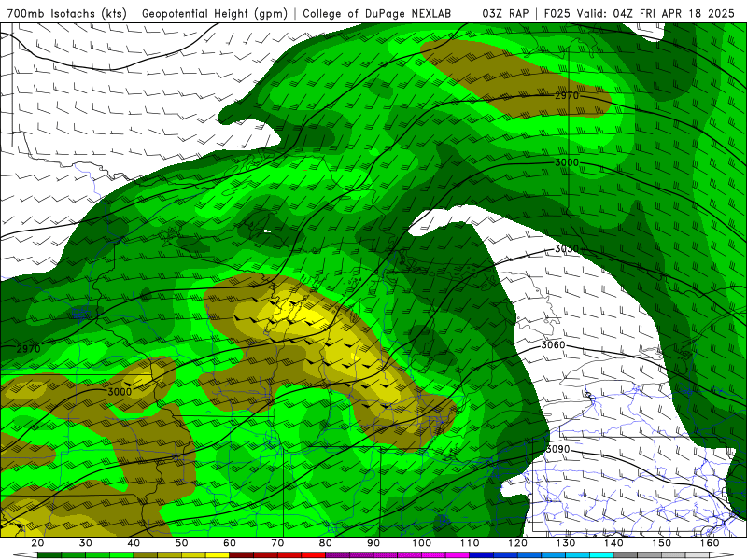Click the olive swatch just right of 40

point(146,555)
